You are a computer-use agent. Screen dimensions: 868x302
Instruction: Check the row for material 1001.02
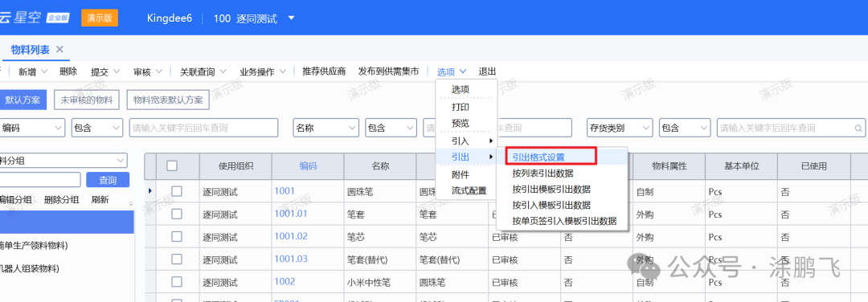[x=177, y=237]
